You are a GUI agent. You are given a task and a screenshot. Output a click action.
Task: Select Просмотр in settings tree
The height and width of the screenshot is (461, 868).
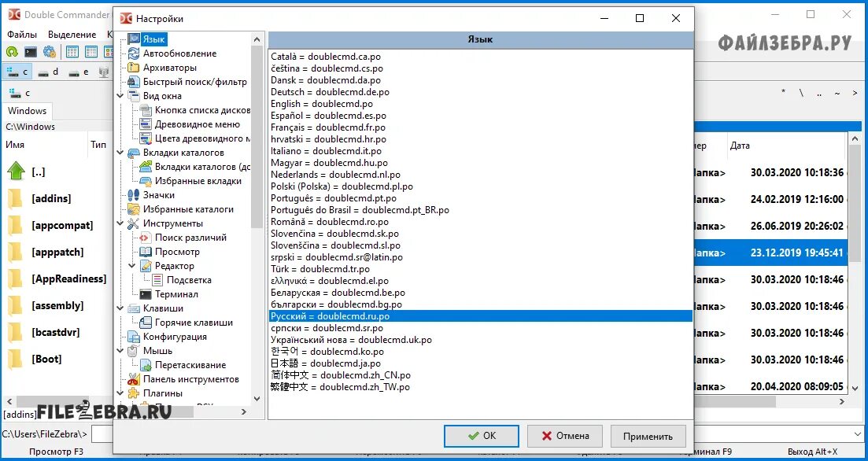[177, 252]
